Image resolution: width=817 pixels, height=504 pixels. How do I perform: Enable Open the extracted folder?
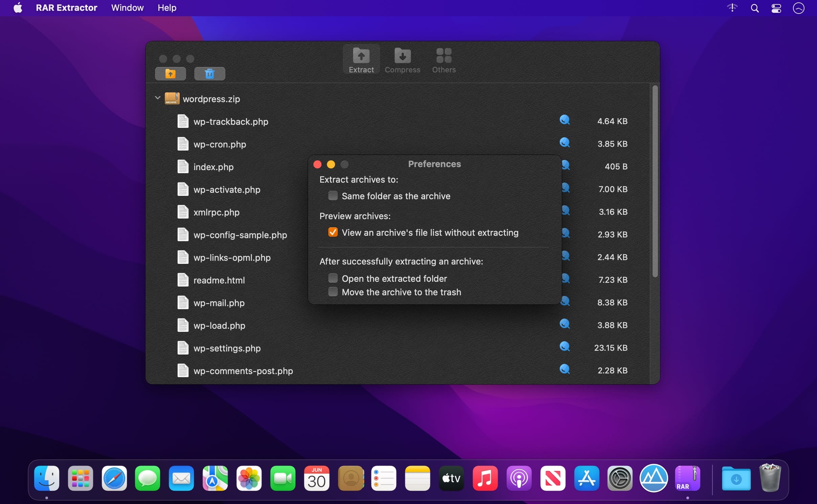pos(333,278)
